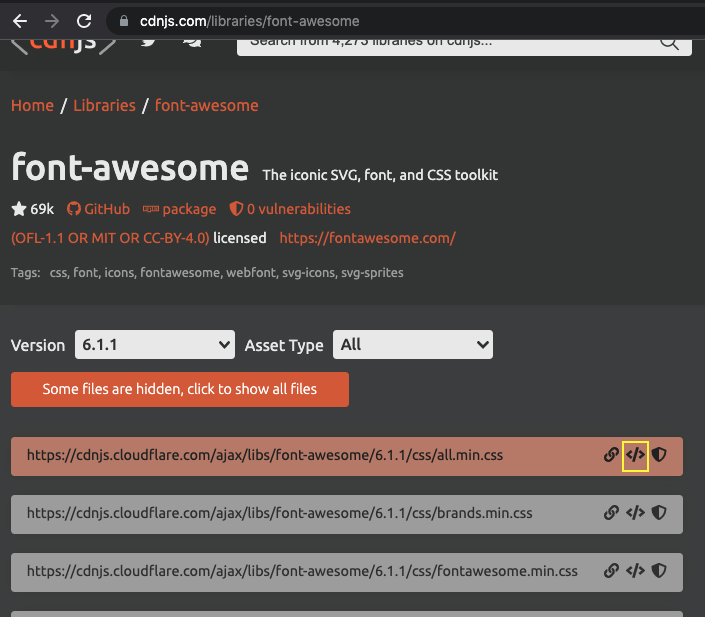The height and width of the screenshot is (617, 705).
Task: Click the all.min.css URL text
Action: point(265,455)
